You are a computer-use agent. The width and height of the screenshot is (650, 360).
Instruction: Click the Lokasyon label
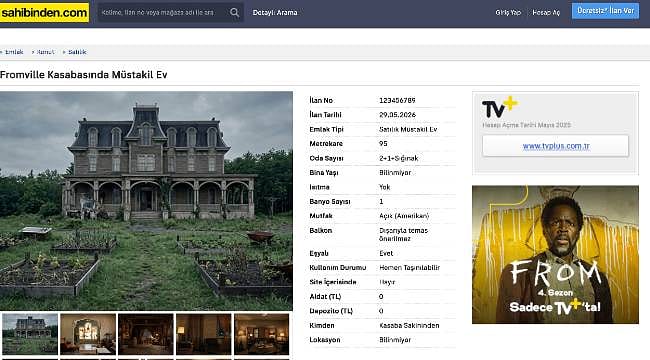pos(325,340)
